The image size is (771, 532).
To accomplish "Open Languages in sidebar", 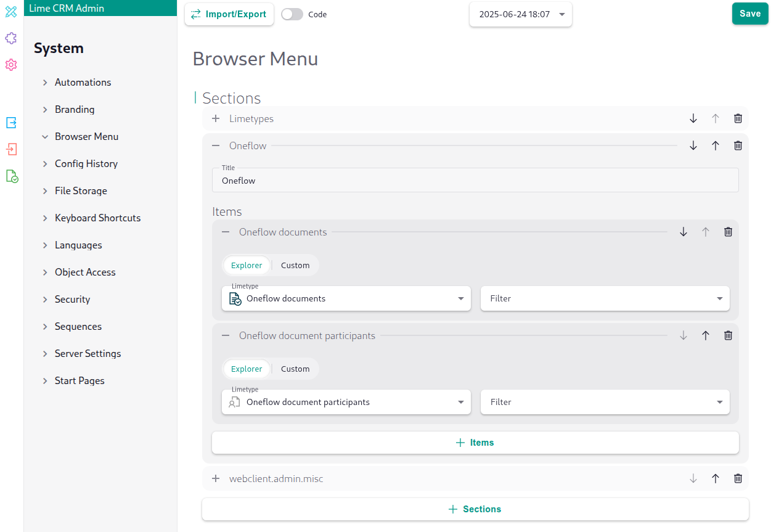I will (x=78, y=245).
